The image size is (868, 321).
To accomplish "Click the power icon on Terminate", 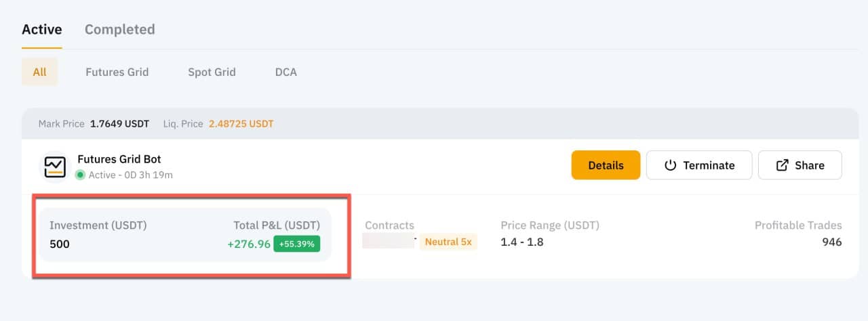I will (671, 165).
